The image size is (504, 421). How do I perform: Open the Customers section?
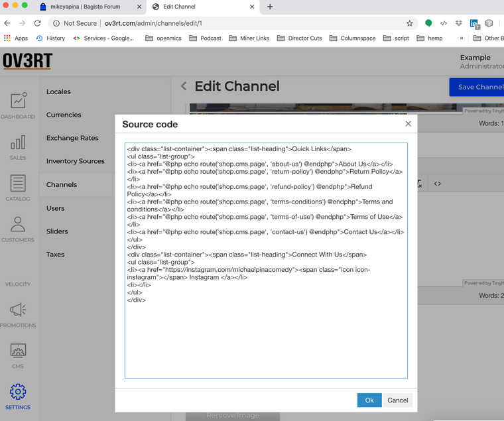pos(18,229)
